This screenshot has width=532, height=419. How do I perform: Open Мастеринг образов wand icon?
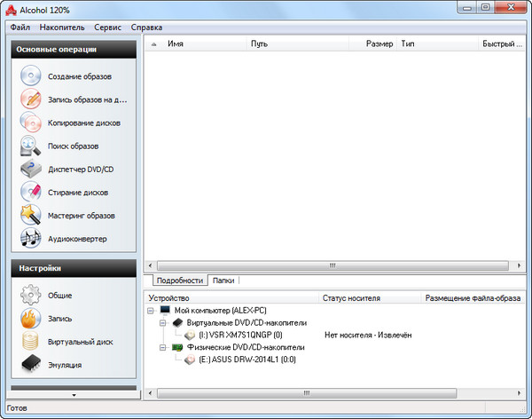point(31,215)
